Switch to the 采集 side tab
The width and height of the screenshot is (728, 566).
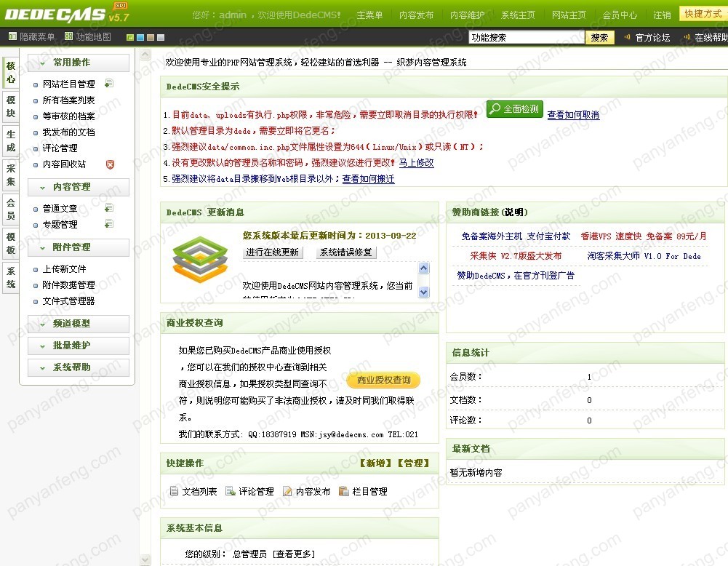[11, 175]
